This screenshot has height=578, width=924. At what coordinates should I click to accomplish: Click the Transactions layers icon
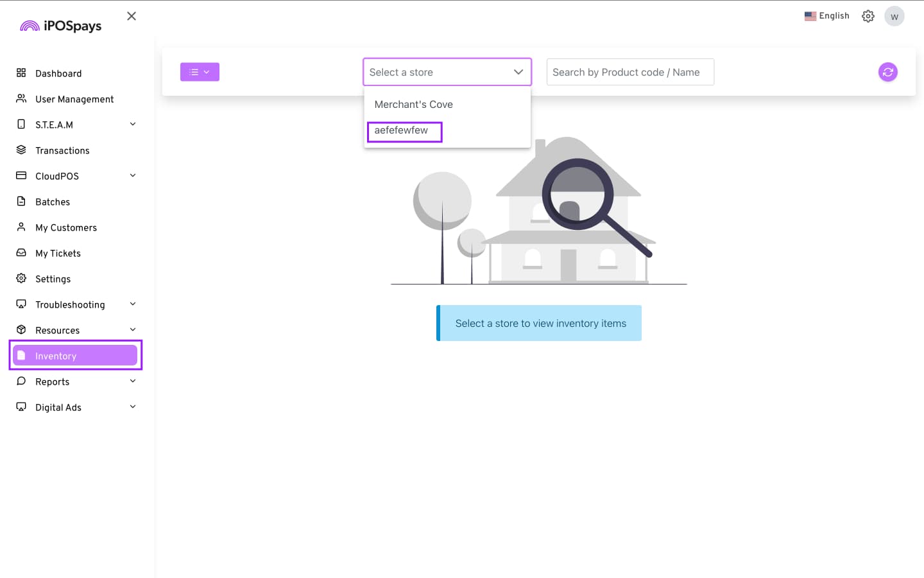click(21, 150)
